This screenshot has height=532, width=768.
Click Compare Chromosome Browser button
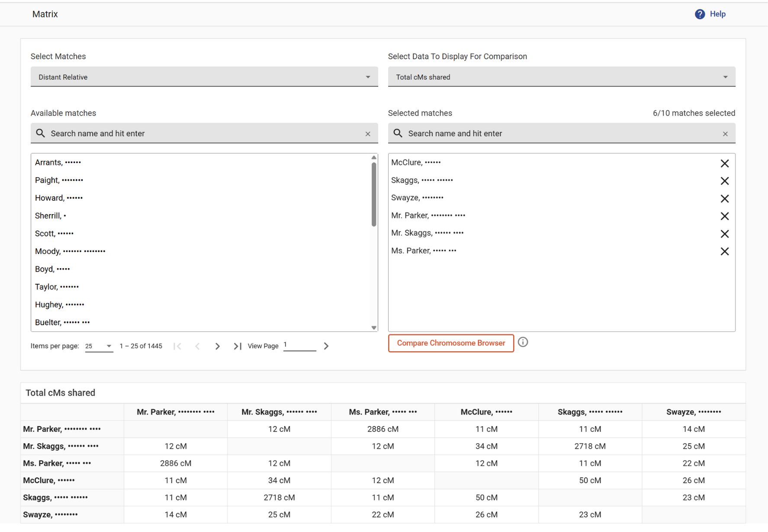pyautogui.click(x=451, y=343)
